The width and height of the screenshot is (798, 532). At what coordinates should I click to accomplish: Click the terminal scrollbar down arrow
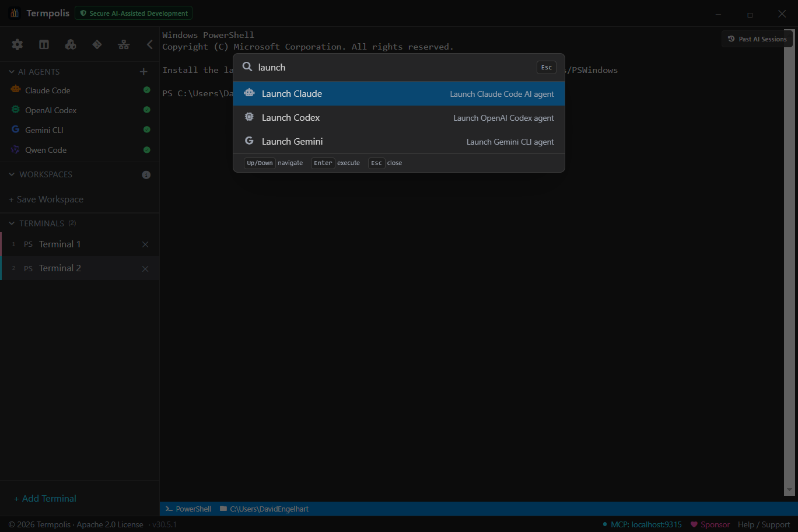pyautogui.click(x=790, y=490)
